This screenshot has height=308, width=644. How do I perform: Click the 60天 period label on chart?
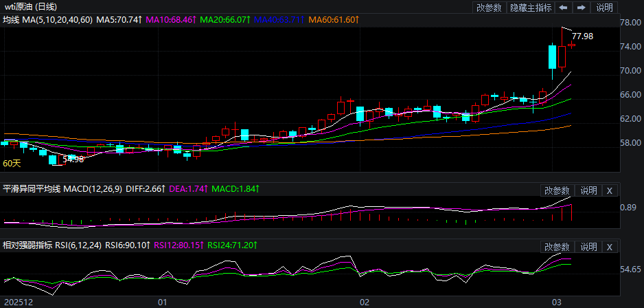(12, 163)
